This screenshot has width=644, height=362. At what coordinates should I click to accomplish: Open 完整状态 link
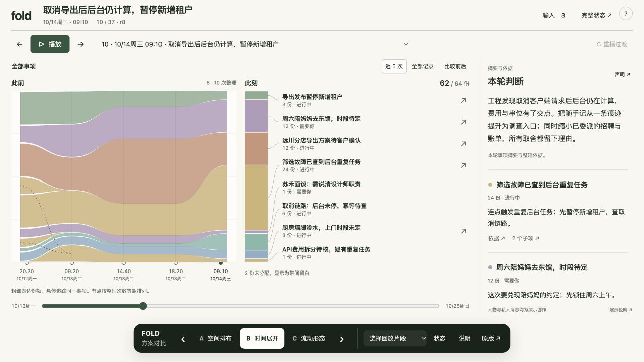[x=597, y=15]
